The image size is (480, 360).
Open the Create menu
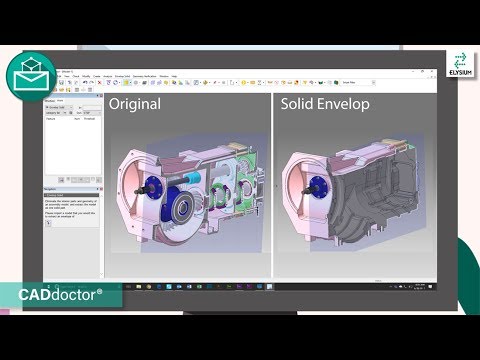pos(97,76)
